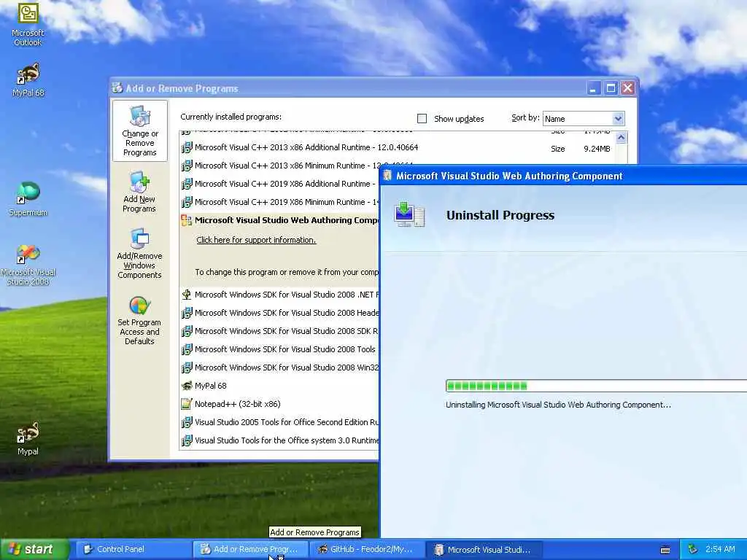Open the Microsoft Outlook desktop icon
The image size is (747, 560).
[28, 24]
